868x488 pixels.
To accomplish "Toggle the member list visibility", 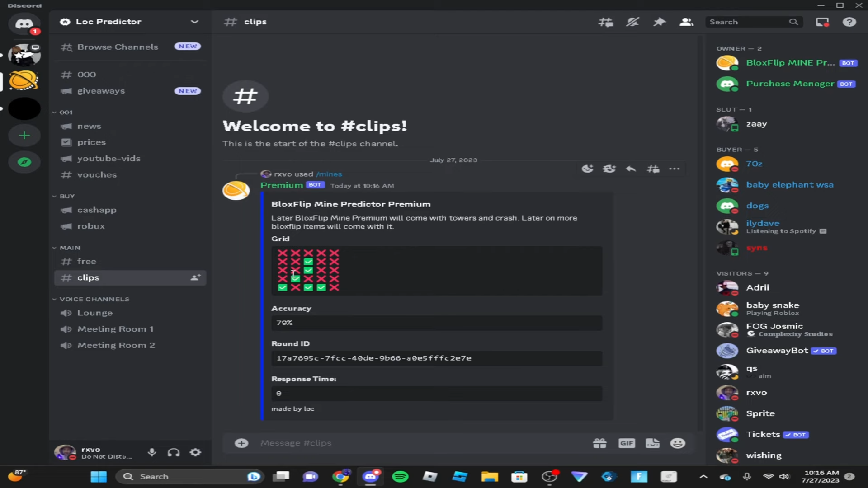I will (686, 22).
